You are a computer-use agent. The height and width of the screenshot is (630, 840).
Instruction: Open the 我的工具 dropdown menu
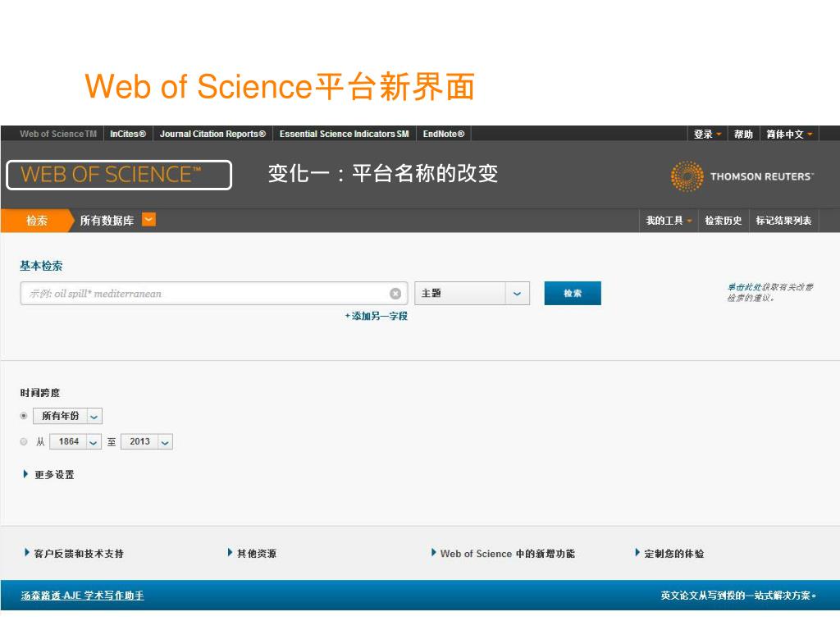pyautogui.click(x=669, y=220)
